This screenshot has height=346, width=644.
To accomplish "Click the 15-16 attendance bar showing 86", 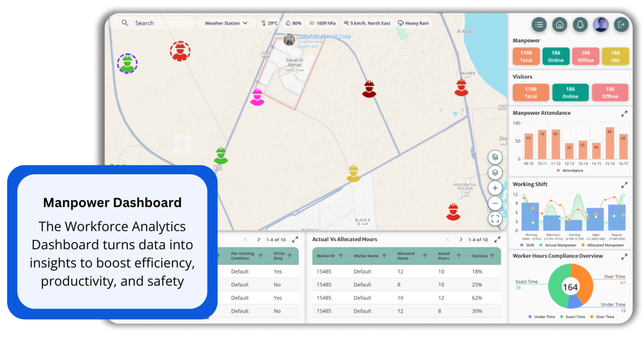I will [x=610, y=143].
